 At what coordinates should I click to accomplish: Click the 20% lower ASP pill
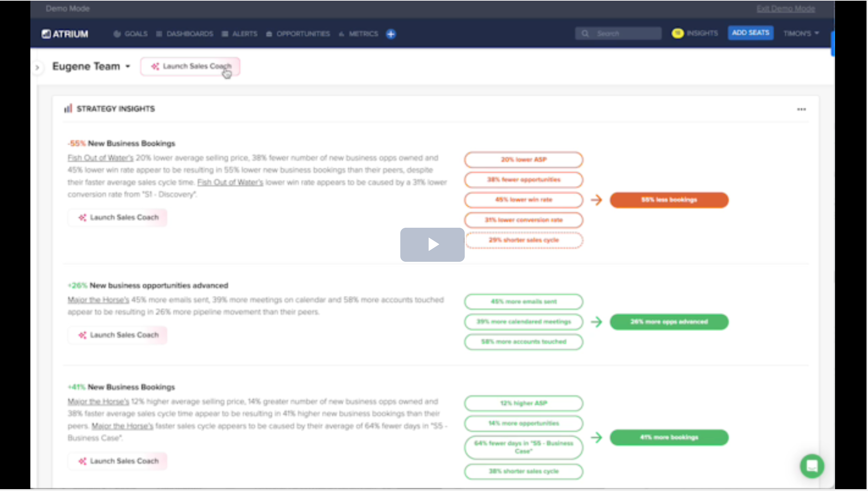click(x=524, y=160)
